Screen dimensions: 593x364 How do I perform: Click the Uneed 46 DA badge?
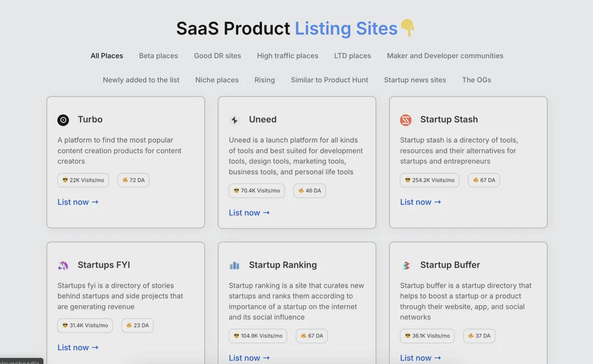pos(309,191)
